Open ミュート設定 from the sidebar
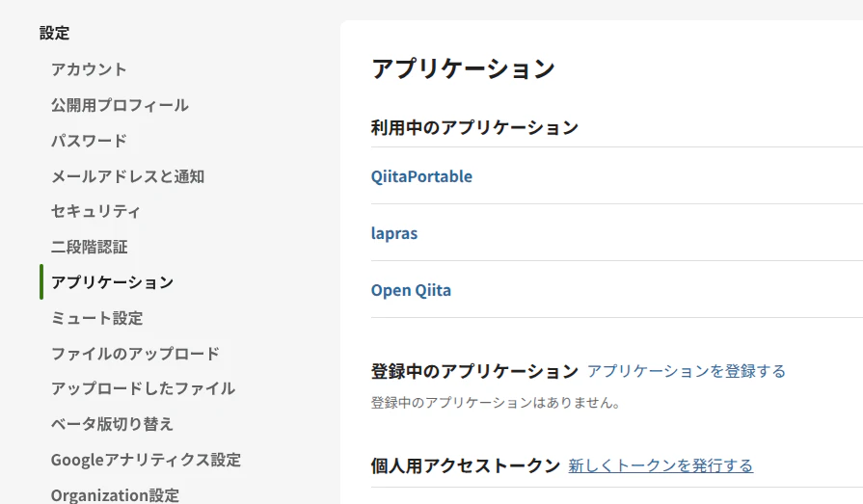The height and width of the screenshot is (504, 863). [x=96, y=318]
